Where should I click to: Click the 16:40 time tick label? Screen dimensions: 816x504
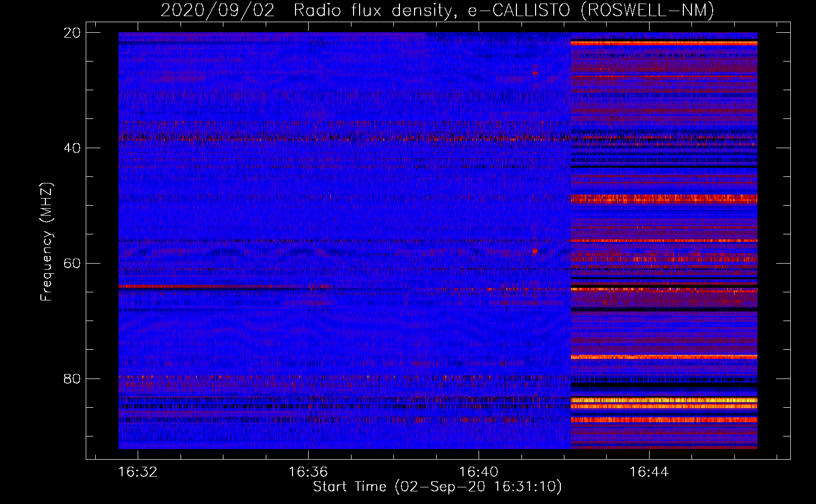(479, 472)
